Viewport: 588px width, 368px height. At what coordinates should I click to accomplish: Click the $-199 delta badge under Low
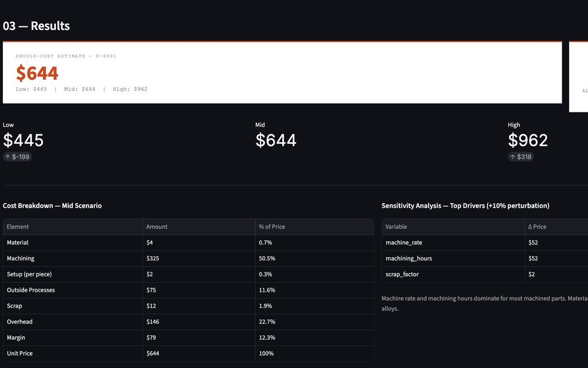click(18, 157)
